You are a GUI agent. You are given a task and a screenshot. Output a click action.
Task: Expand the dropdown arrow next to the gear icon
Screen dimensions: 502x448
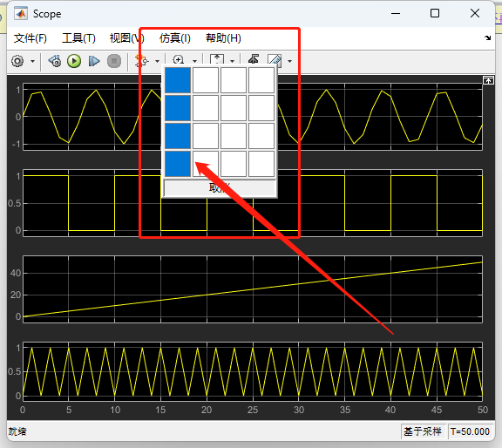tap(32, 61)
